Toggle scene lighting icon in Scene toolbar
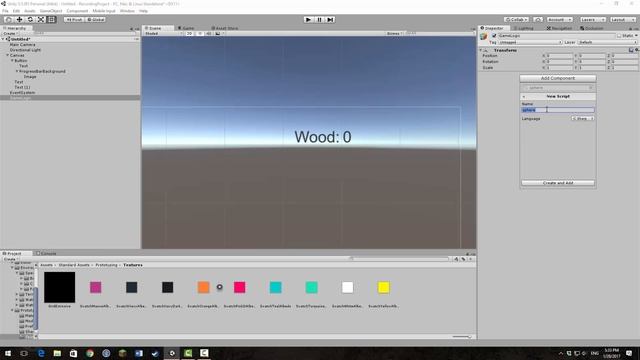This screenshot has height=360, width=640. pyautogui.click(x=200, y=33)
